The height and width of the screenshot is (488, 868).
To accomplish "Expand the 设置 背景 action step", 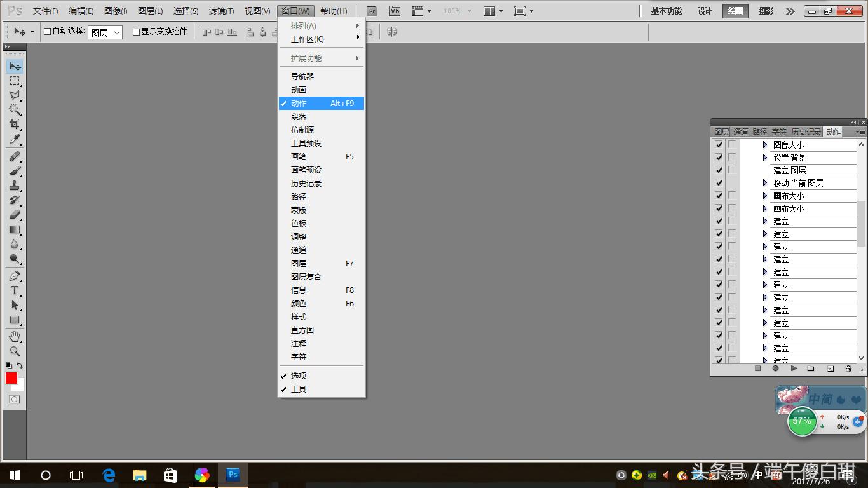I will click(x=765, y=157).
